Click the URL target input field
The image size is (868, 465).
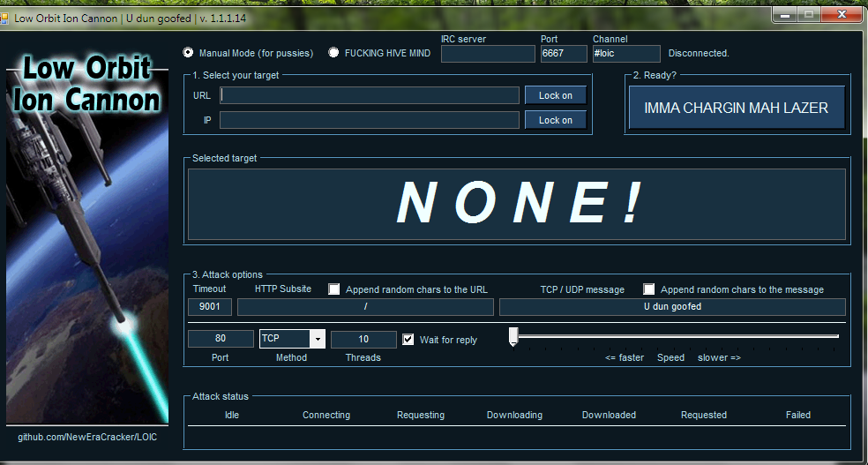click(370, 95)
